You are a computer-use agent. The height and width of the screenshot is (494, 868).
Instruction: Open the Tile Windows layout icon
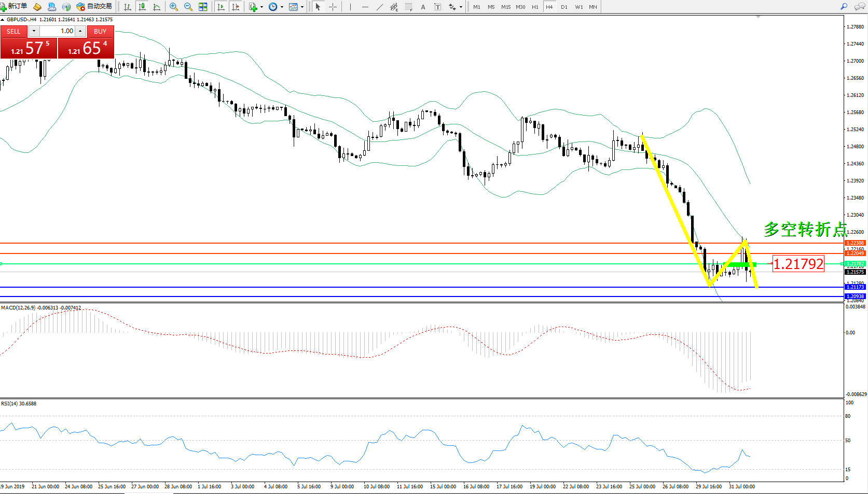(x=203, y=7)
